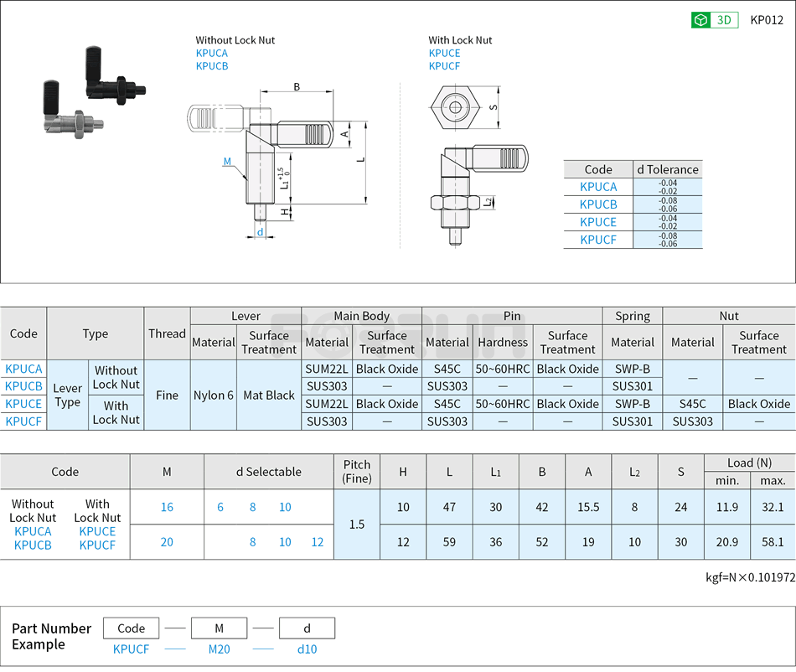Select diameter option 12 for M20
Image resolution: width=796 pixels, height=672 pixels.
pyautogui.click(x=317, y=542)
